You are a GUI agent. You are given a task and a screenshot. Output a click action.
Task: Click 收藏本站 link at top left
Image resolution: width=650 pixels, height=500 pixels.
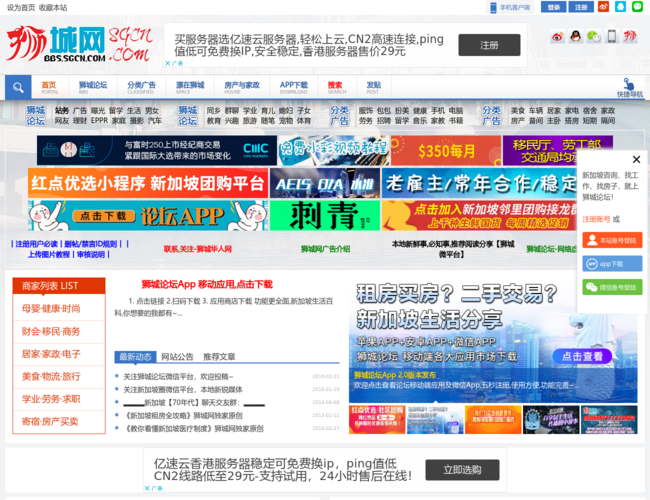[53, 7]
